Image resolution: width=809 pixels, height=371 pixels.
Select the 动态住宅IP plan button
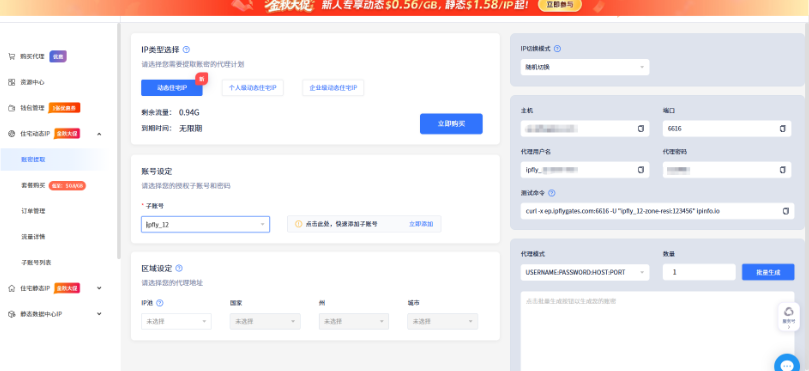(x=172, y=88)
